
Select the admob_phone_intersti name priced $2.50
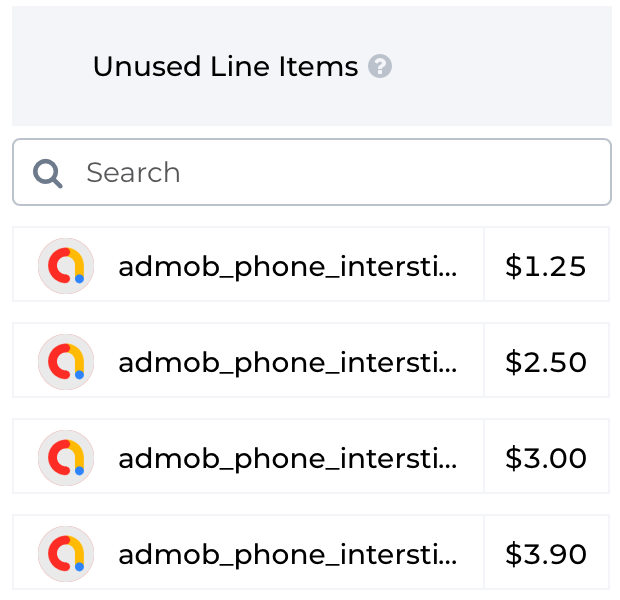coord(288,362)
